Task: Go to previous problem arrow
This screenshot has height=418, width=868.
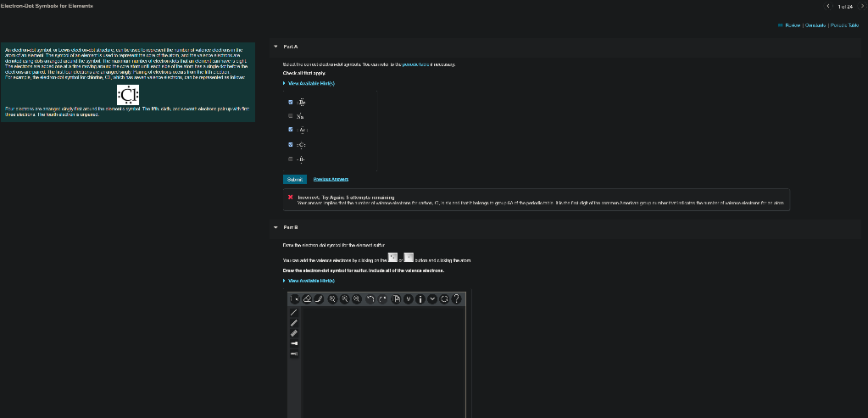Action: click(829, 6)
